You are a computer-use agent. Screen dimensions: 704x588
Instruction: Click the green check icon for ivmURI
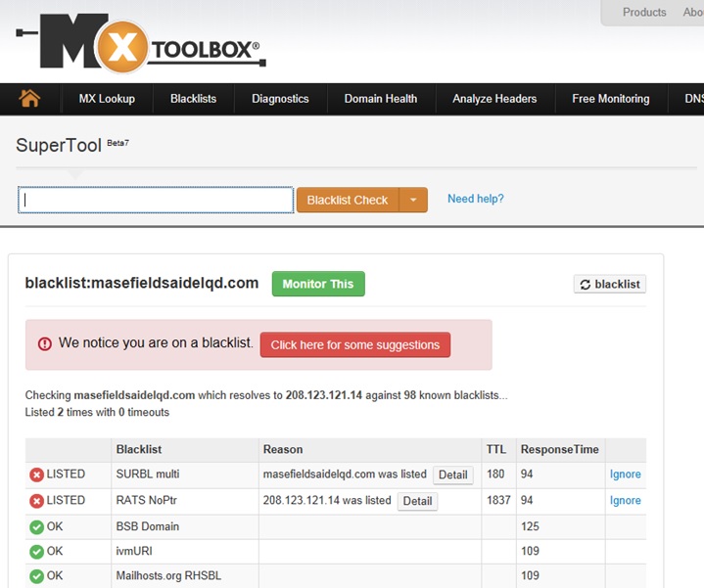(36, 551)
